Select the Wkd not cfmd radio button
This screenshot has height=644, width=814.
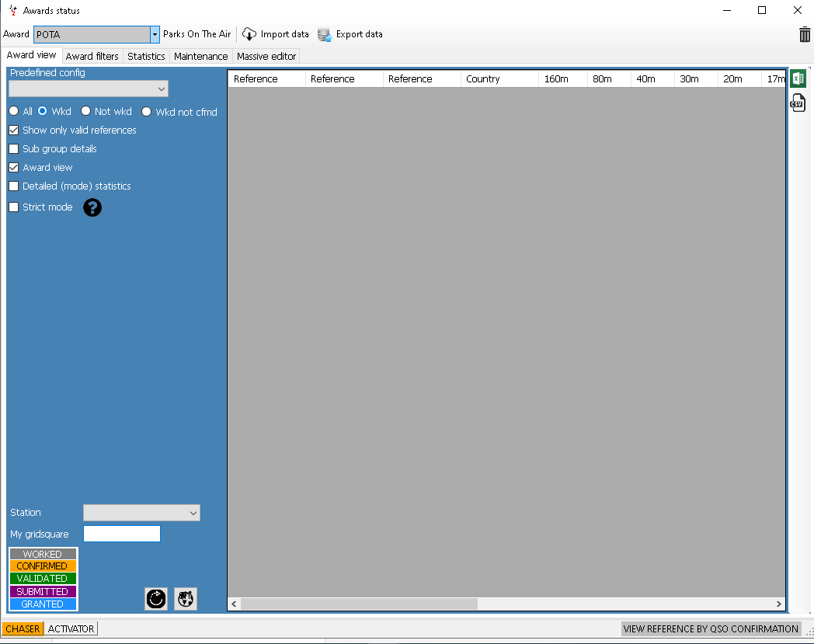tap(146, 112)
